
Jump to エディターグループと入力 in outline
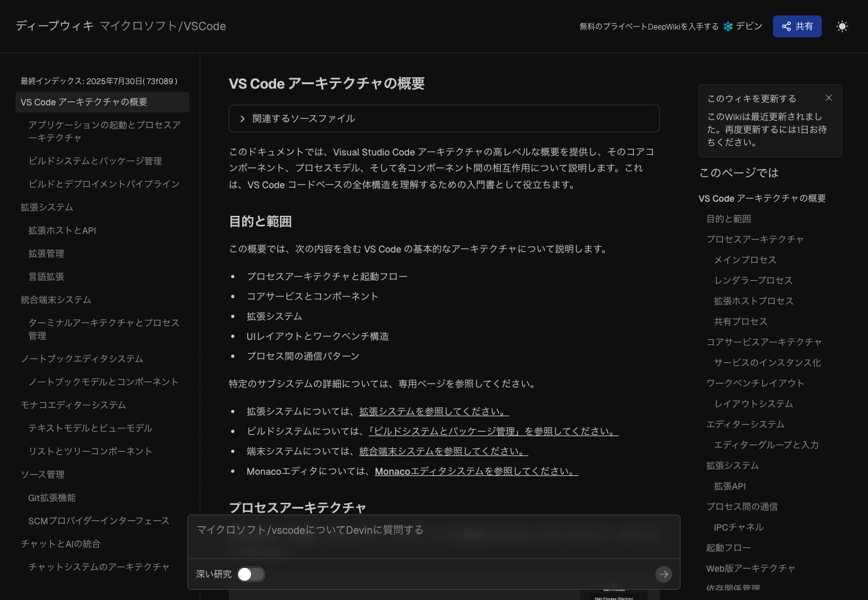[x=766, y=445]
